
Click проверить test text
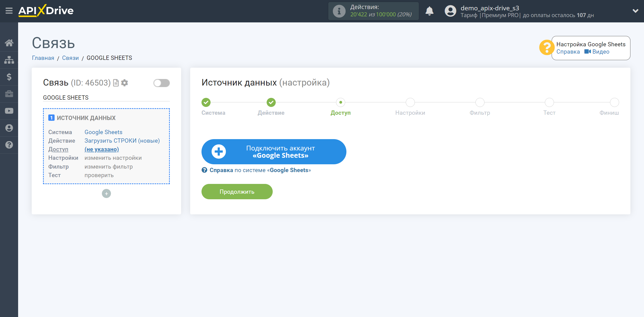(x=99, y=175)
